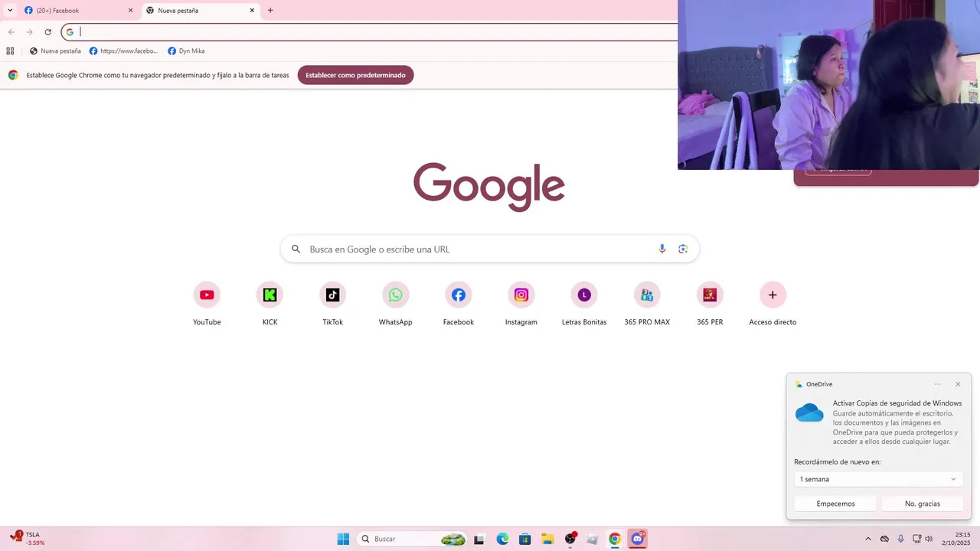Click the taskbar Buscar search box
The height and width of the screenshot is (551, 980).
pyautogui.click(x=413, y=539)
